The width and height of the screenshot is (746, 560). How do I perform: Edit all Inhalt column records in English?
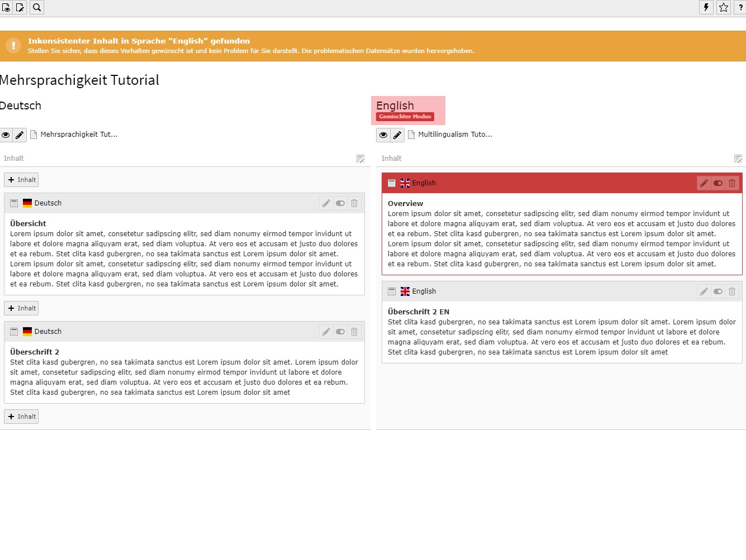pyautogui.click(x=738, y=159)
